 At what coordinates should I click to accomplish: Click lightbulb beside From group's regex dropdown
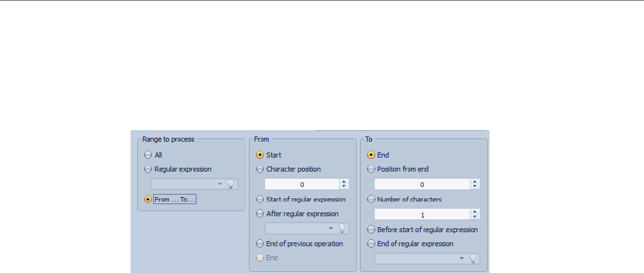[x=343, y=228]
